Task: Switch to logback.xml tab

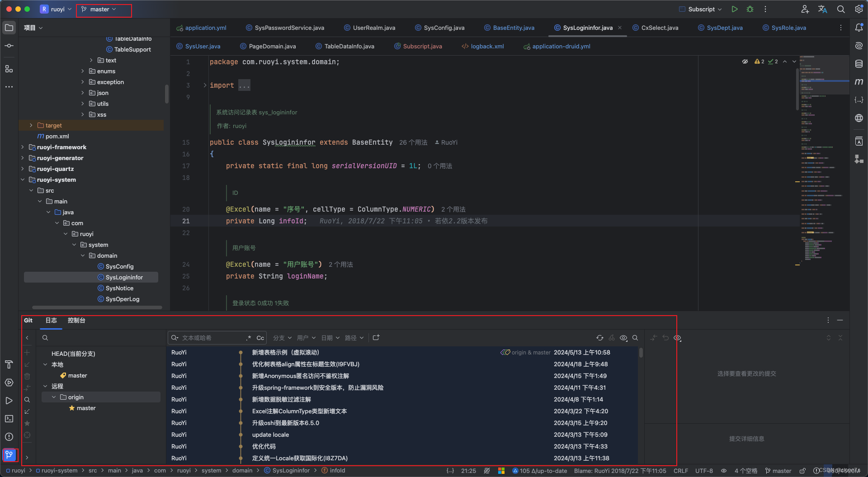Action: pos(482,46)
